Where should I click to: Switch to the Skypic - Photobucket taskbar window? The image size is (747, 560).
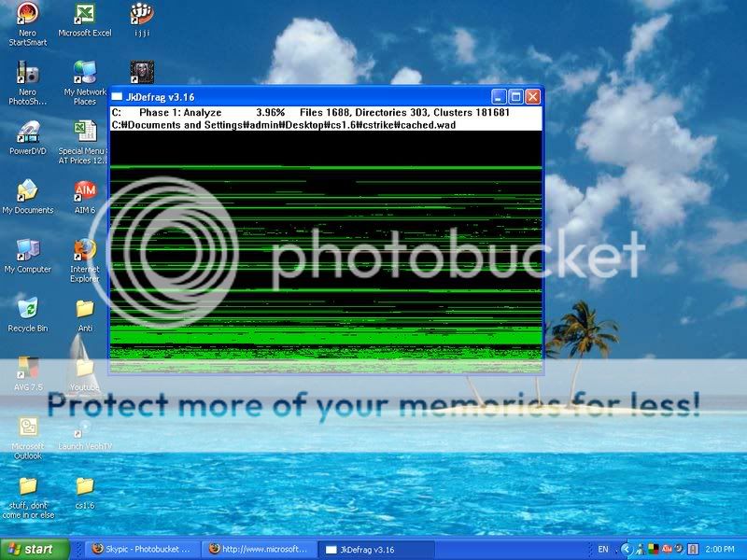[x=141, y=549]
